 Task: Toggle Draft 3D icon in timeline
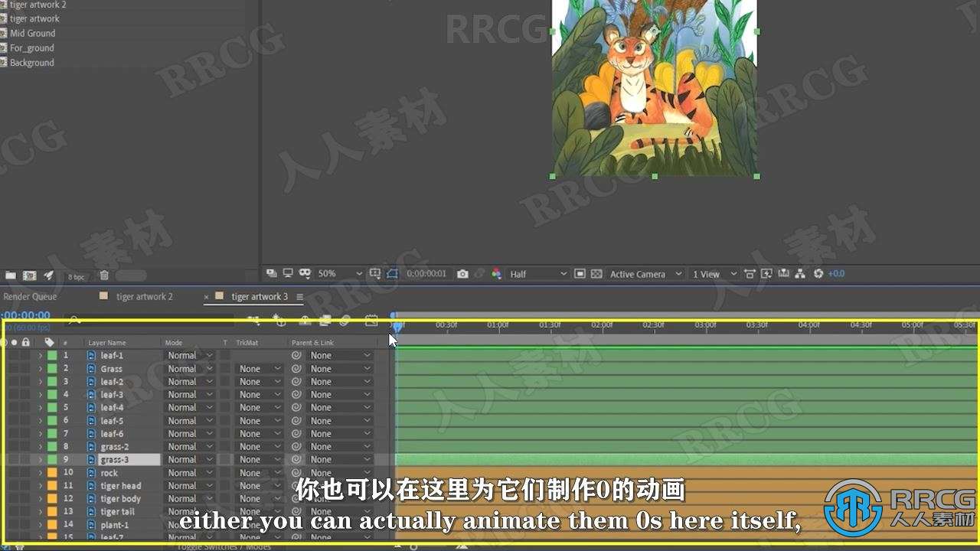pyautogui.click(x=280, y=321)
